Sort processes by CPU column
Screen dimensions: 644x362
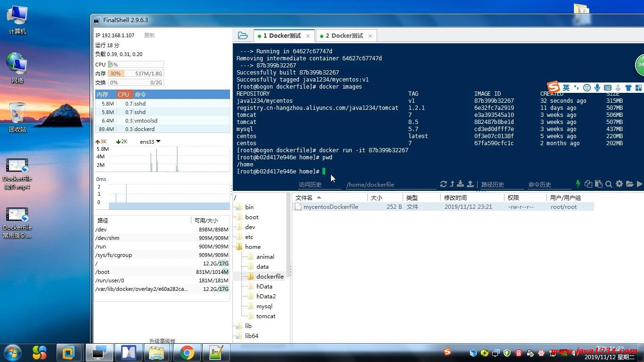[x=124, y=94]
